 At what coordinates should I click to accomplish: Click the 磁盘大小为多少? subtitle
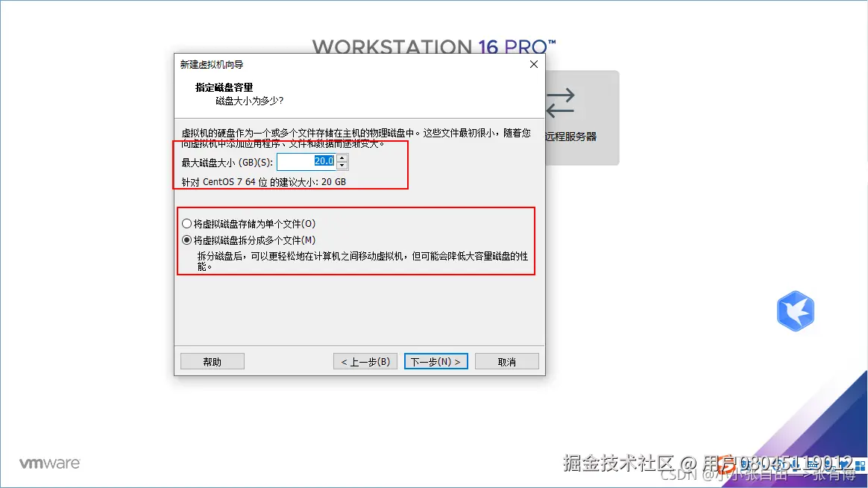coord(249,101)
